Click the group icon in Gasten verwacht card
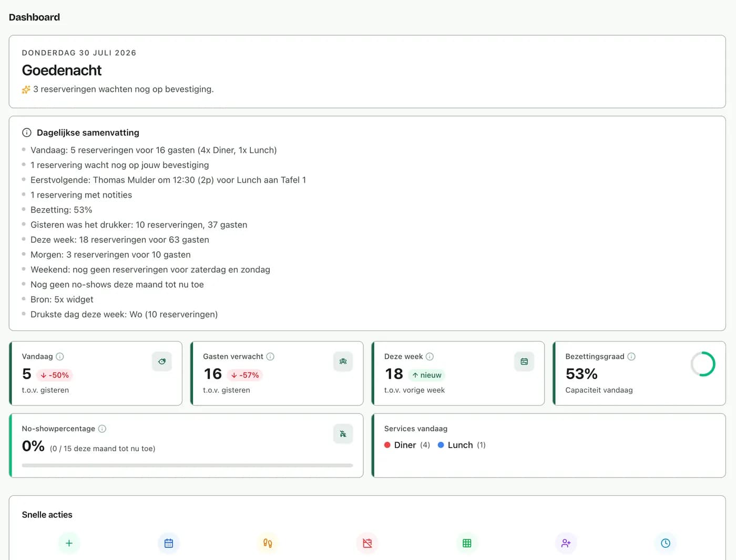The width and height of the screenshot is (736, 560). pyautogui.click(x=343, y=361)
